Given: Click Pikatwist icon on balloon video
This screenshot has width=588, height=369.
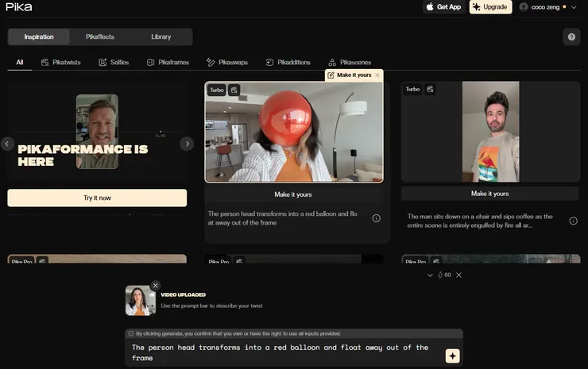Looking at the screenshot, I should pyautogui.click(x=234, y=90).
